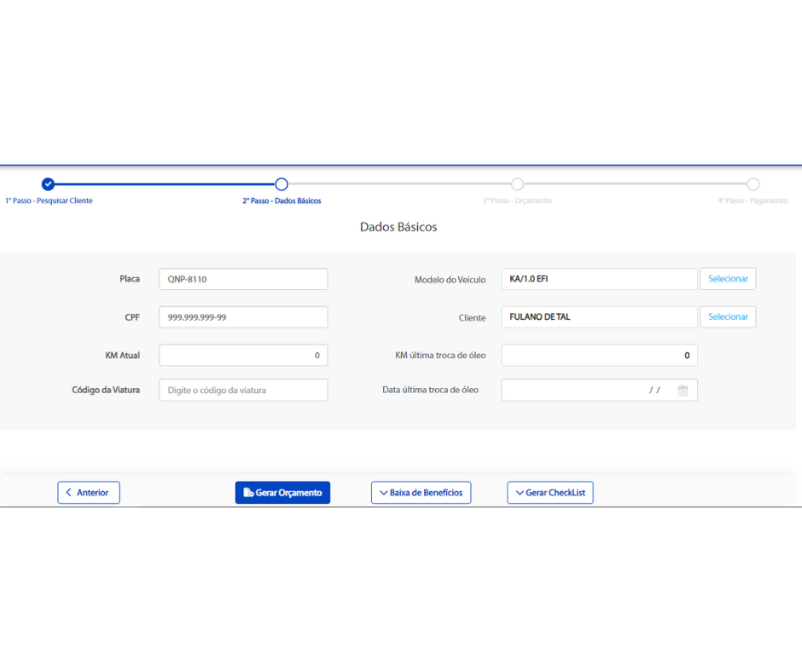
Task: Expand the Baixa de Benefícios dropdown
Action: [421, 493]
